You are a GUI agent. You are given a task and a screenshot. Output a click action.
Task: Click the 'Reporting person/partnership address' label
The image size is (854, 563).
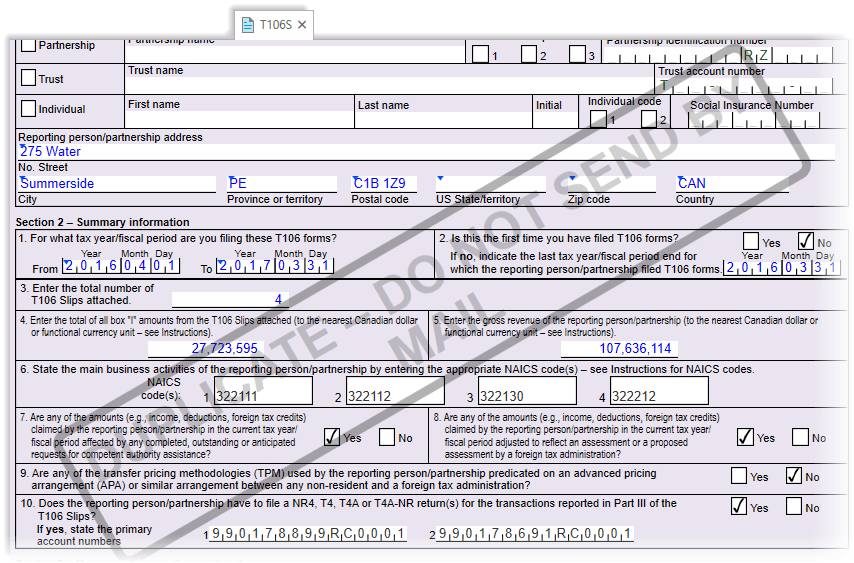[x=110, y=137]
